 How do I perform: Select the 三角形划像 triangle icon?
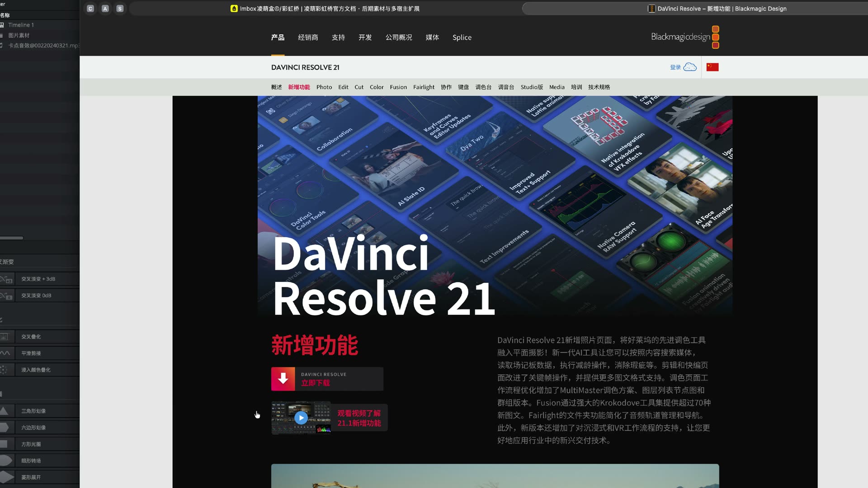(4, 411)
